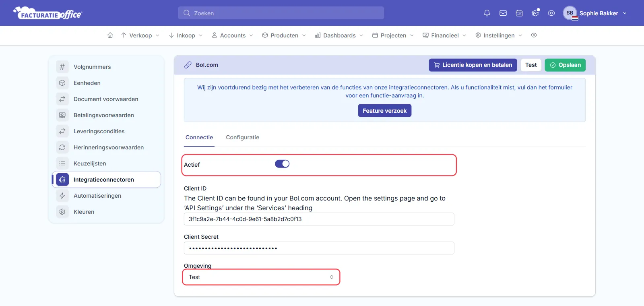644x306 pixels.
Task: Focus the Zoeken search field
Action: point(281,13)
